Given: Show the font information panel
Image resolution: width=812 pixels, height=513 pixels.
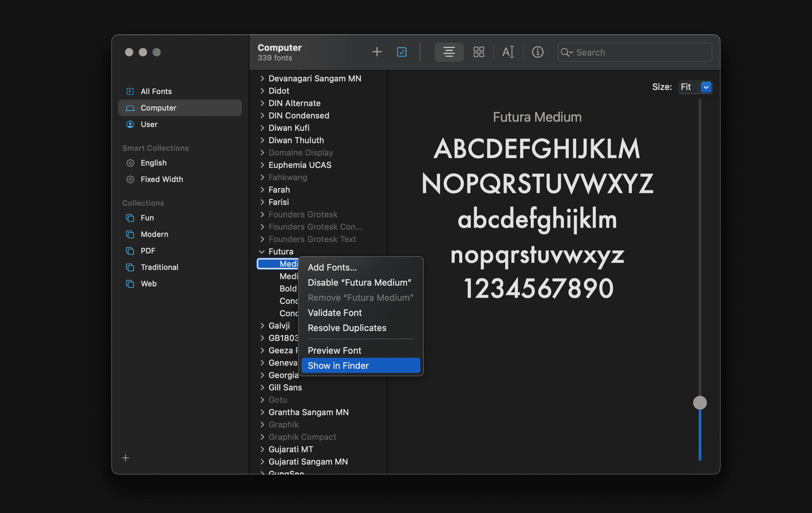Looking at the screenshot, I should [x=538, y=52].
